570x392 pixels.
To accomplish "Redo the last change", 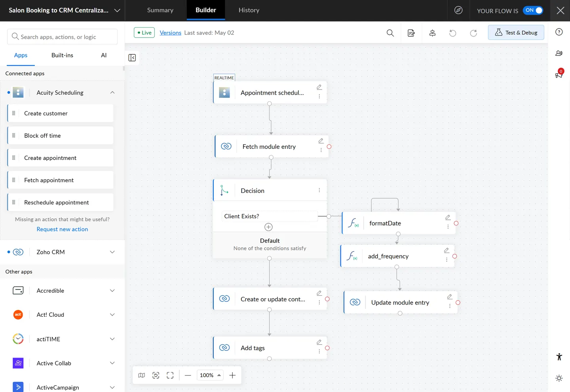I will [x=473, y=33].
